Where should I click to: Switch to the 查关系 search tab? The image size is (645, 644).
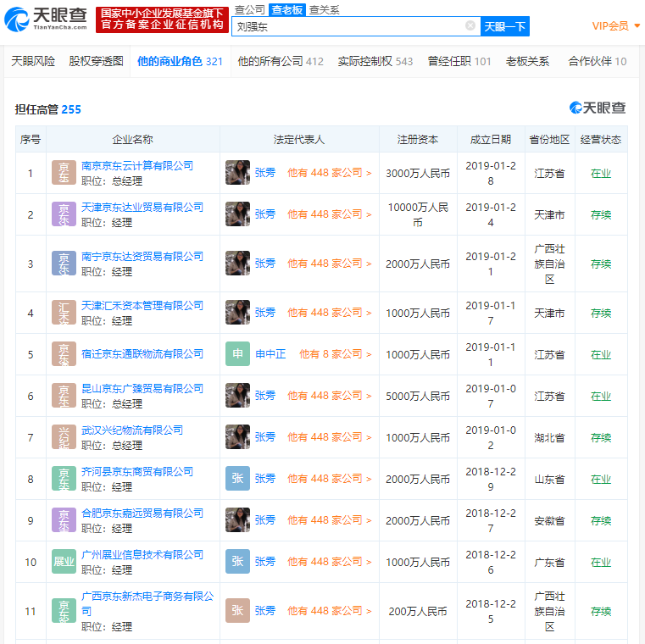[x=324, y=10]
